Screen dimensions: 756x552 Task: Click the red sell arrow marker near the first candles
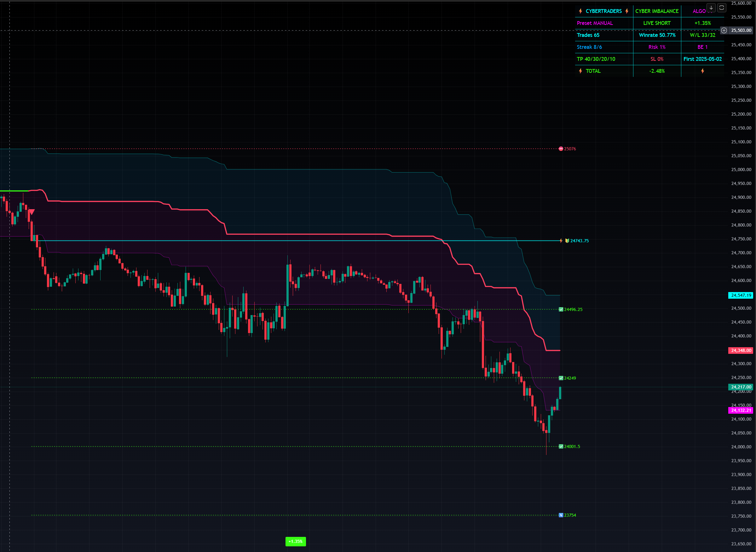pos(32,211)
